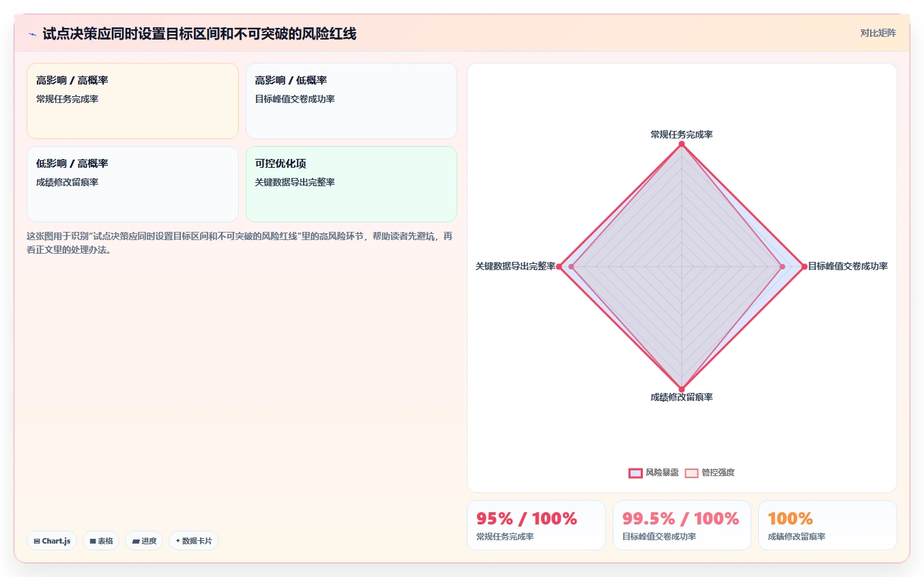The image size is (924, 577).
Task: Toggle the 管控强度 legend swatch
Action: click(x=692, y=473)
